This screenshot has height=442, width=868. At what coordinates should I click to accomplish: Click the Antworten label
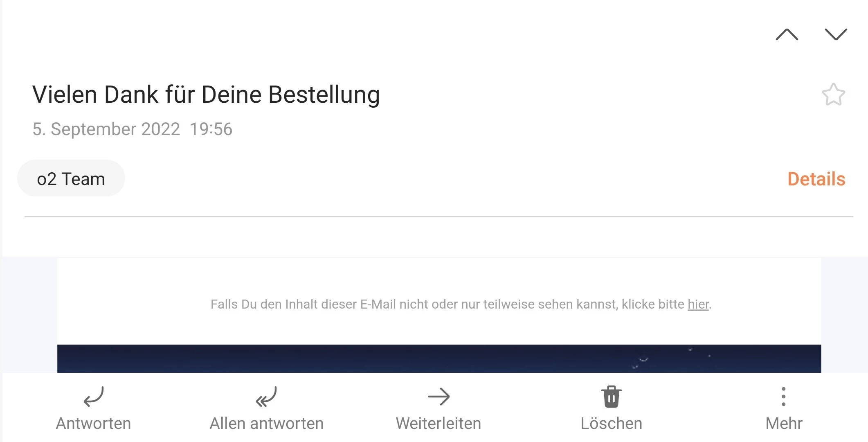point(93,423)
